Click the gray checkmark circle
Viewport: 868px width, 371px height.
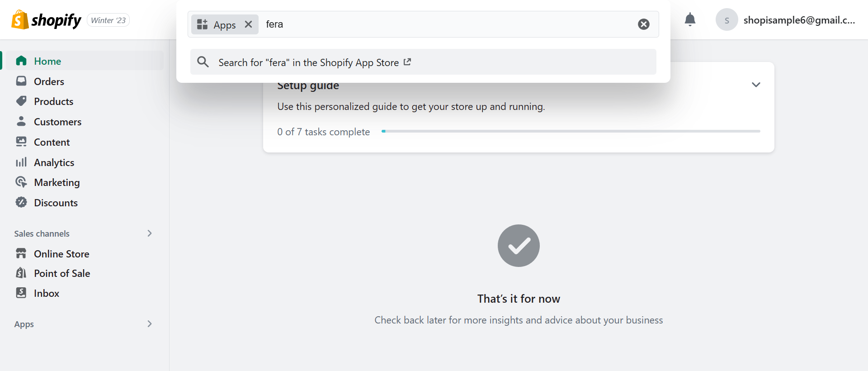[519, 246]
